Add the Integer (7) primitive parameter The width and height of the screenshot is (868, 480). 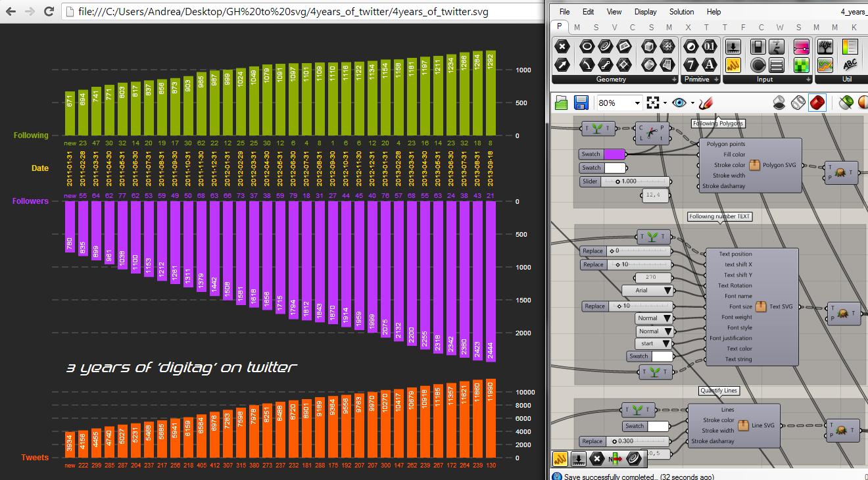pos(691,64)
